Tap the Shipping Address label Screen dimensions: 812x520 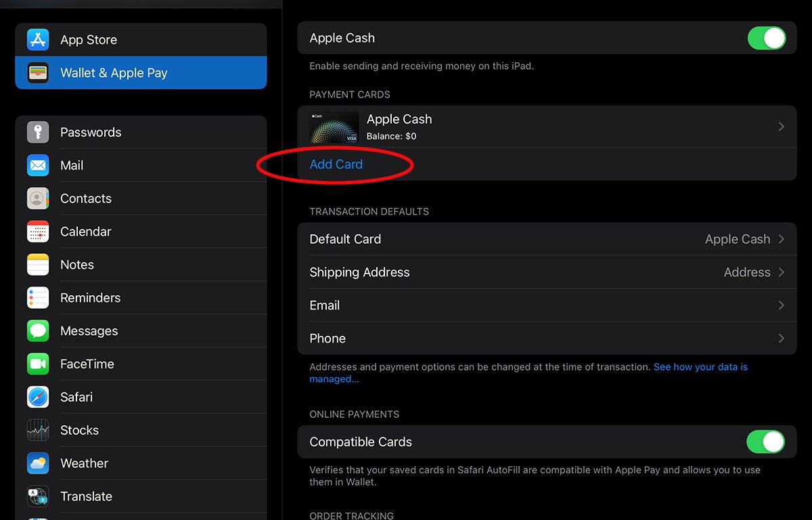point(359,272)
